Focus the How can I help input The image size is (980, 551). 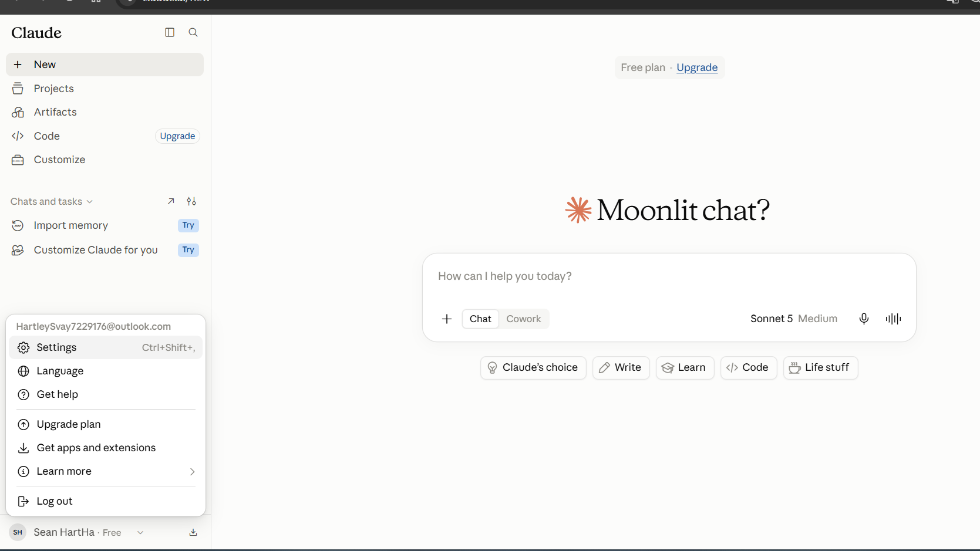669,276
